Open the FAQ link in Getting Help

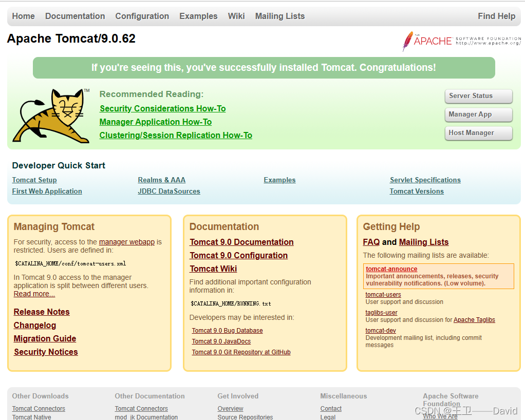[x=371, y=242]
